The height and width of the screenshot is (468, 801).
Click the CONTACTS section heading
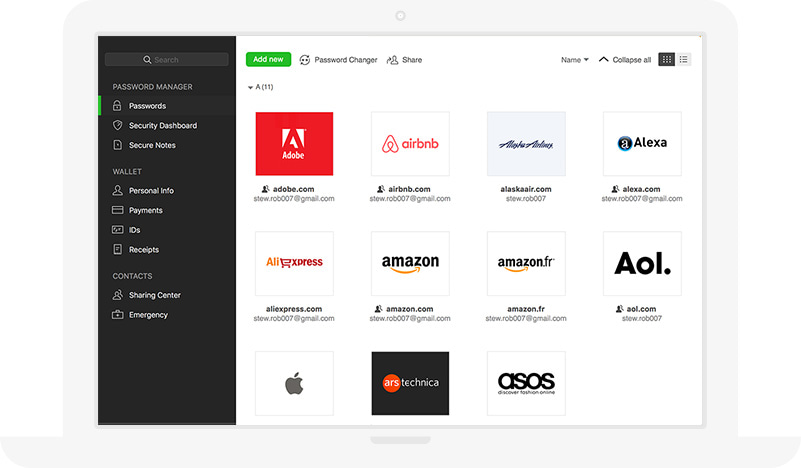coord(132,276)
